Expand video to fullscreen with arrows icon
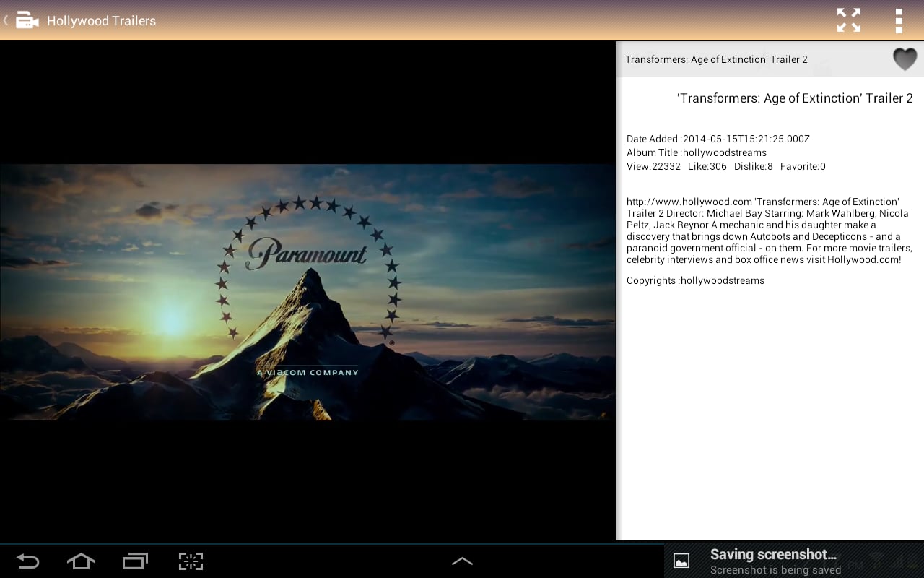This screenshot has height=578, width=924. [x=849, y=20]
